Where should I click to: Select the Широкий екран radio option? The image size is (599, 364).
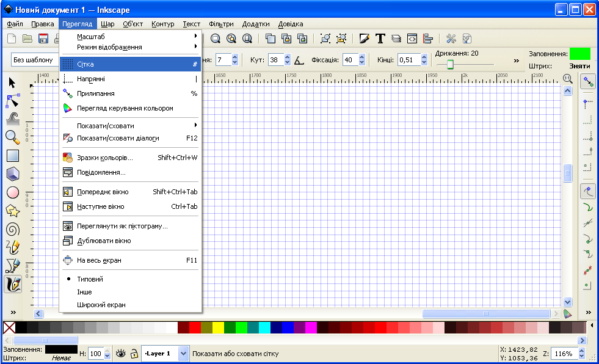pyautogui.click(x=130, y=305)
